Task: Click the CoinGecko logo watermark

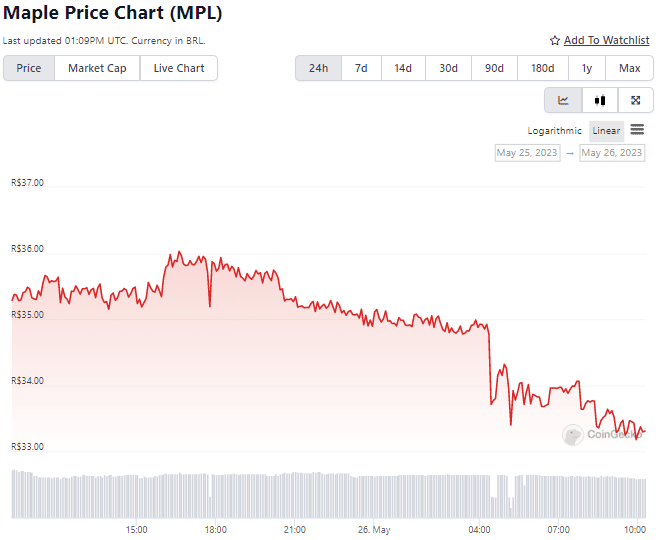Action: coord(603,434)
